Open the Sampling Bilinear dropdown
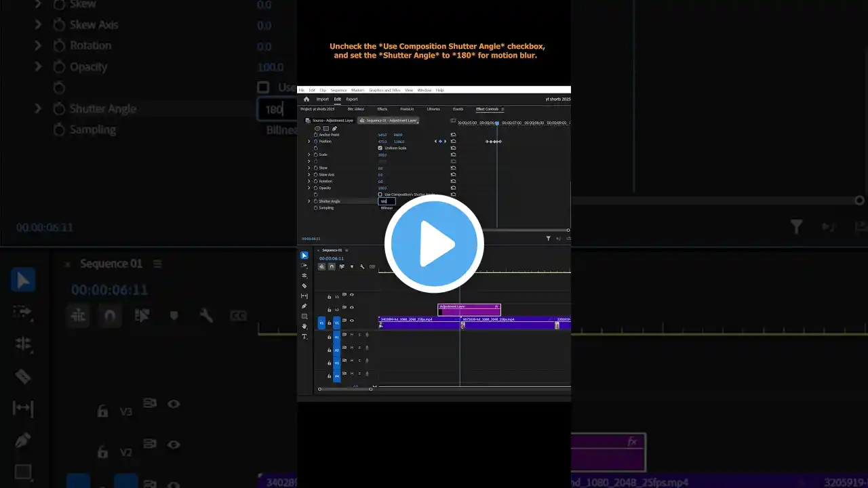This screenshot has height=488, width=868. [387, 208]
